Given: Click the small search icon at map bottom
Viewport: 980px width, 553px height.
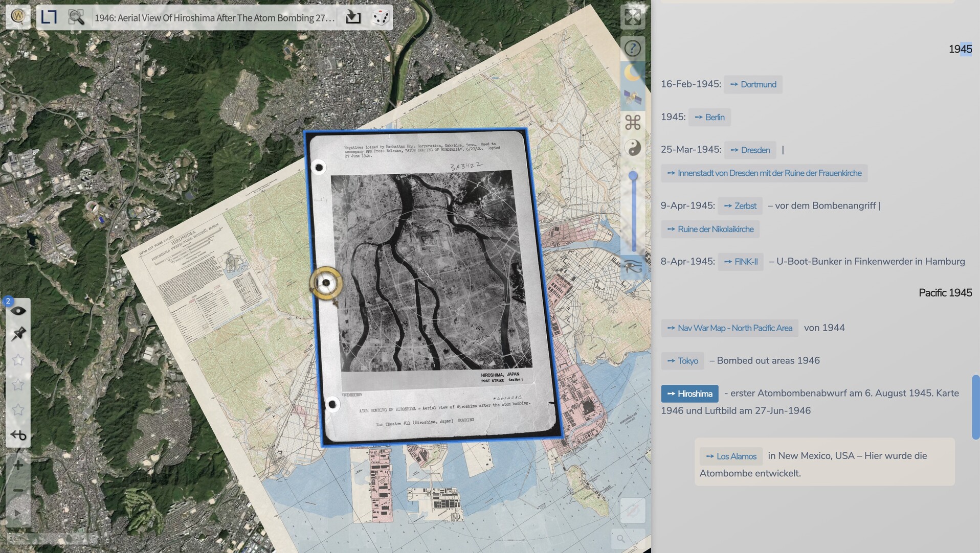Looking at the screenshot, I should point(621,539).
